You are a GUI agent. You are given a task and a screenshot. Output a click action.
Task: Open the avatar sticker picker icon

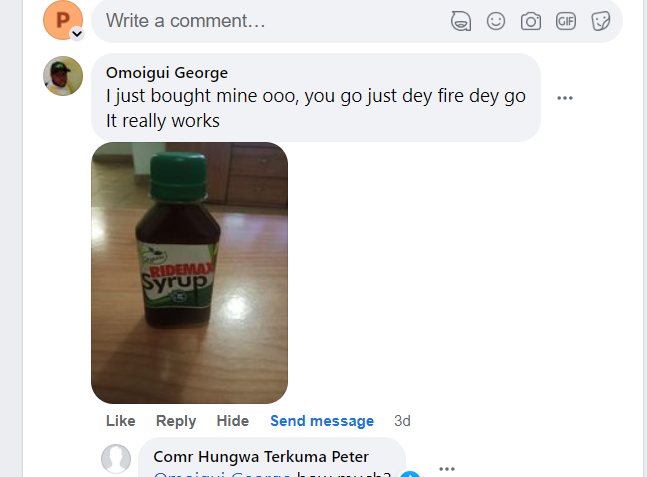click(460, 21)
